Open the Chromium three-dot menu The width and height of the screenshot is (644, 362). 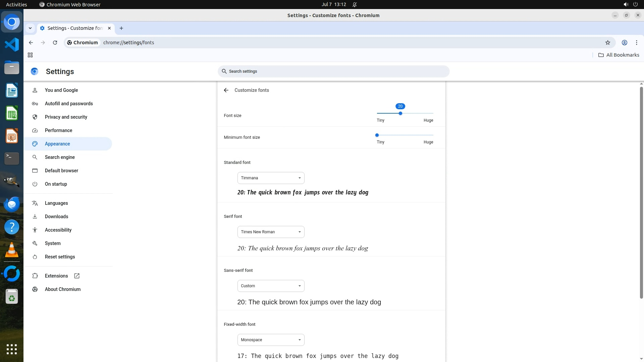point(636,43)
